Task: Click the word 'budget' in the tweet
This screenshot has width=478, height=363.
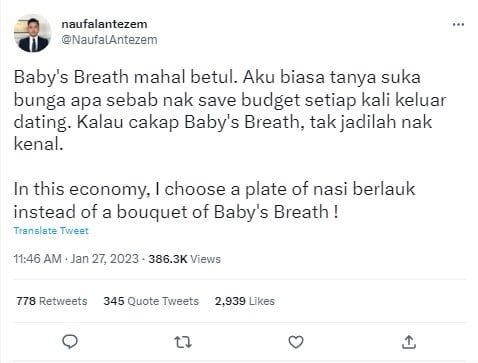Action: tap(271, 100)
